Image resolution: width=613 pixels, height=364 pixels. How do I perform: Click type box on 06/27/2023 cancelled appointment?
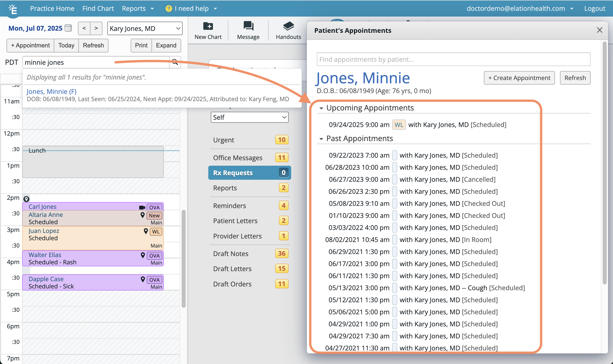click(x=394, y=179)
